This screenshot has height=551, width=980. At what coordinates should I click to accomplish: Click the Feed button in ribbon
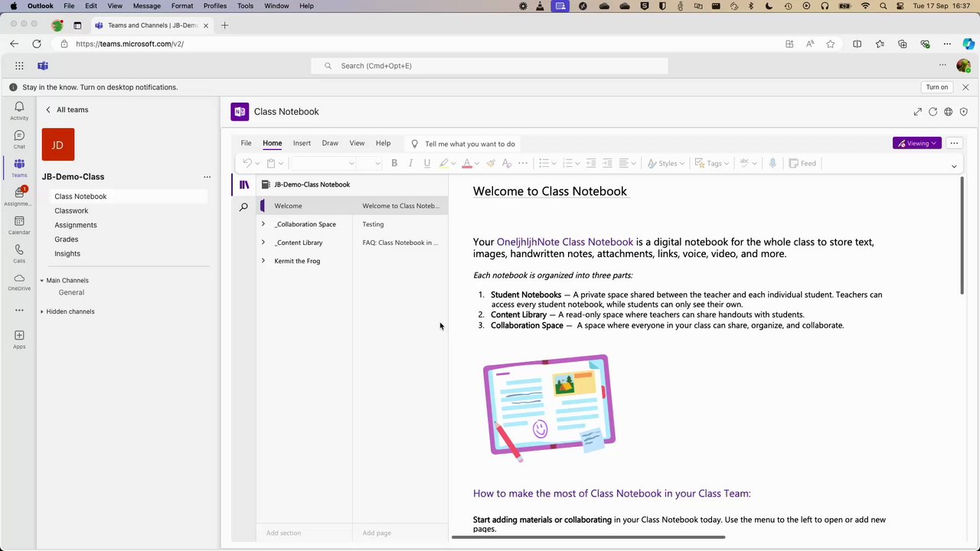tap(802, 163)
